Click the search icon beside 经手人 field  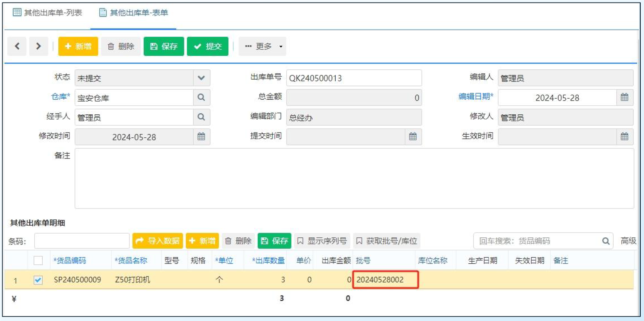pyautogui.click(x=201, y=117)
